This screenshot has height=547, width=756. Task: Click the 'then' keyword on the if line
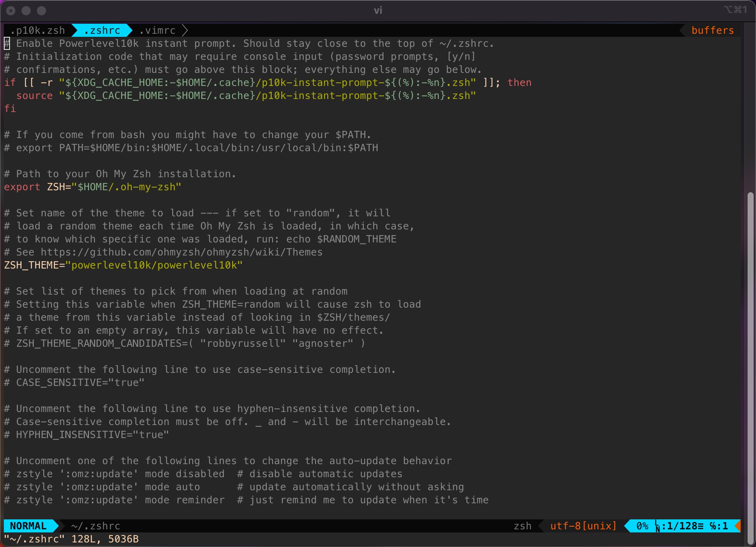click(x=519, y=82)
